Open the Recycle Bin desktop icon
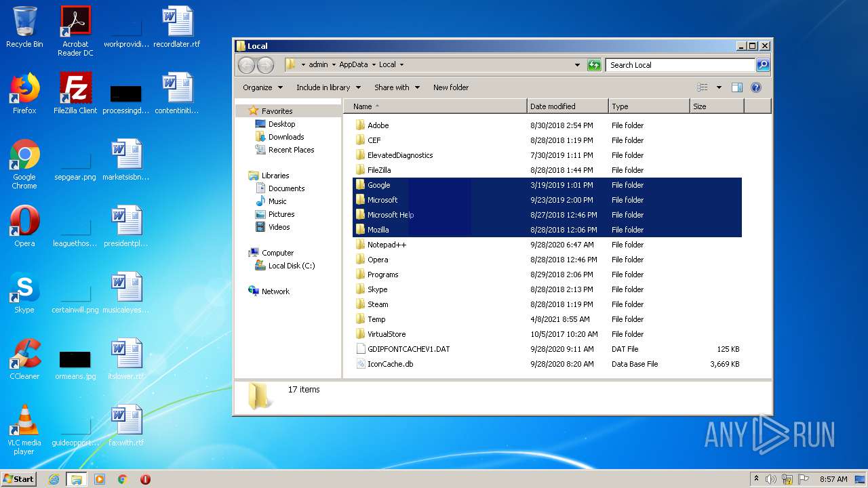This screenshot has height=488, width=868. pos(24,27)
